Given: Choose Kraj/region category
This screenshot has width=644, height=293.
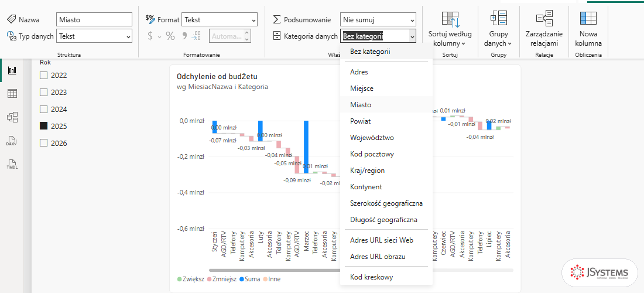Looking at the screenshot, I should click(386, 171).
